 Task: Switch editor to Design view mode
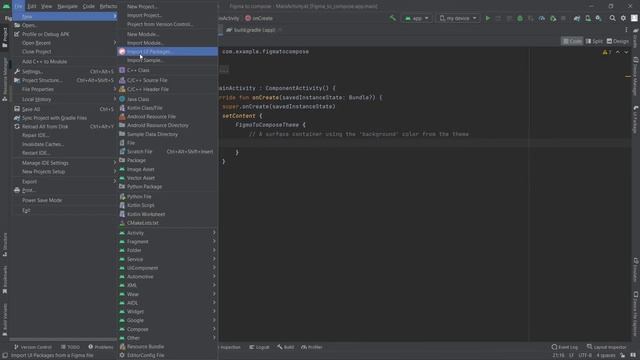pos(618,41)
